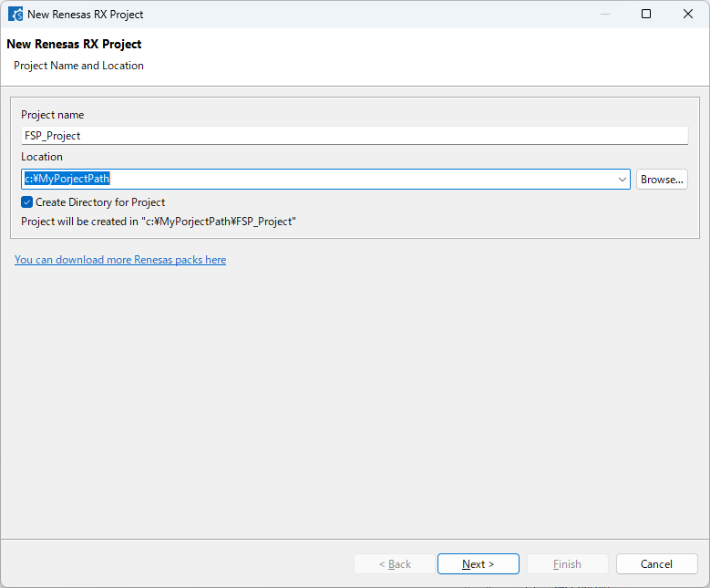Close the New Renesas RX Project dialog
Image resolution: width=710 pixels, height=588 pixels.
point(688,14)
